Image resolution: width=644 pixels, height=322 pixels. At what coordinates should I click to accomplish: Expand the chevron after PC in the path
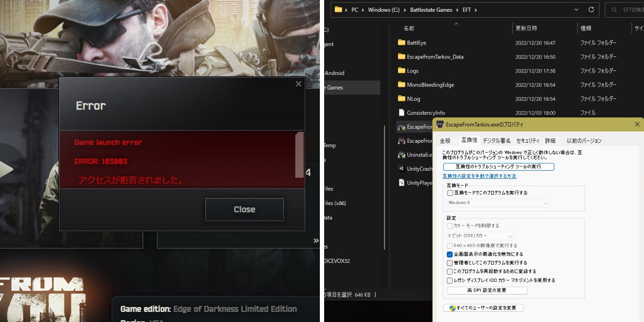pos(363,10)
